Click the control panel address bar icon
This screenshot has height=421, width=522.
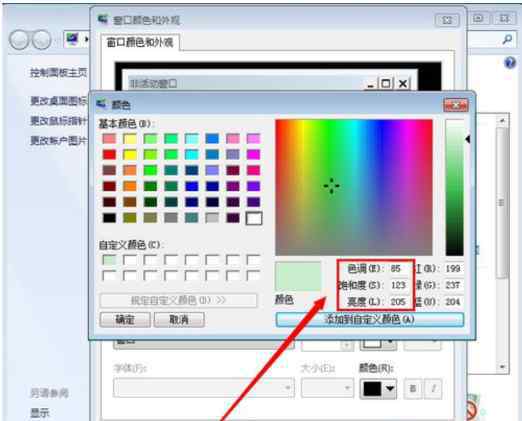pos(72,39)
